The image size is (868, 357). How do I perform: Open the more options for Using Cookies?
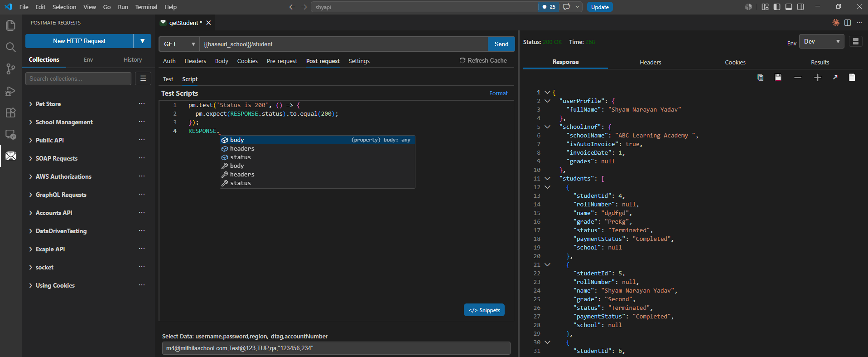pos(142,285)
